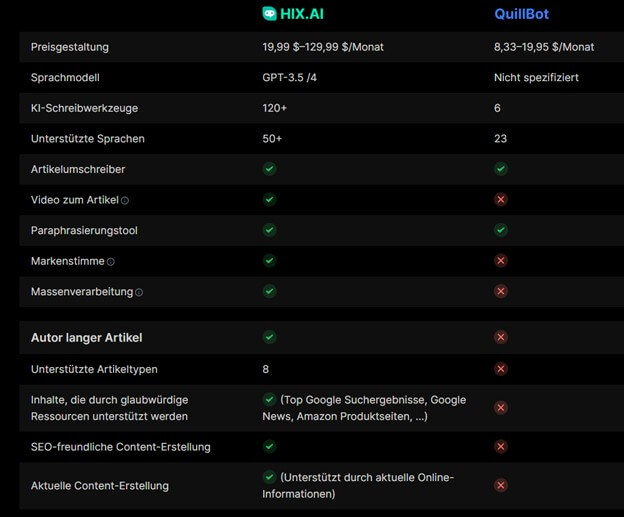The image size is (624, 517).
Task: Click QuillBot green check for Paraphrasierungstool
Action: (x=501, y=230)
